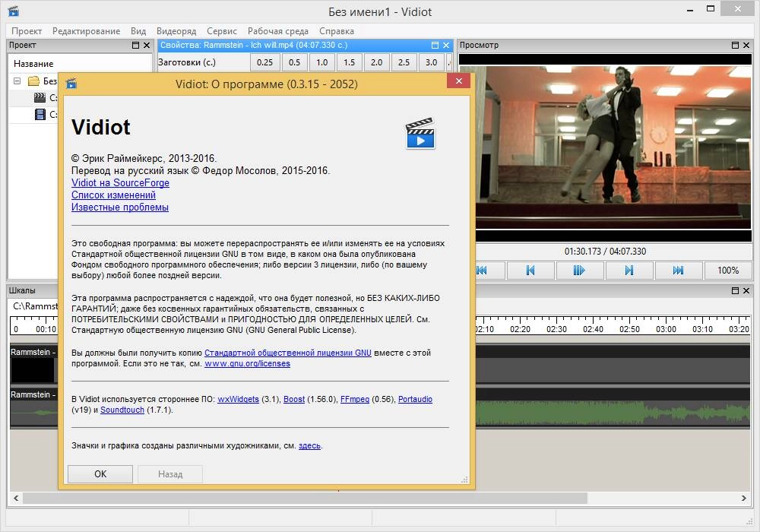Click the C:\Rammst sequence tab in timeline

click(x=35, y=306)
